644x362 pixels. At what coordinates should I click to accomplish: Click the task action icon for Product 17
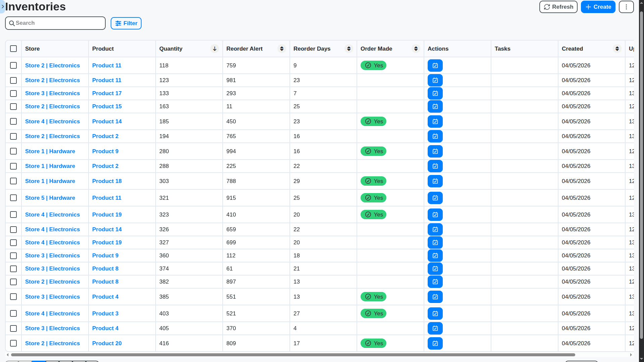click(x=435, y=93)
